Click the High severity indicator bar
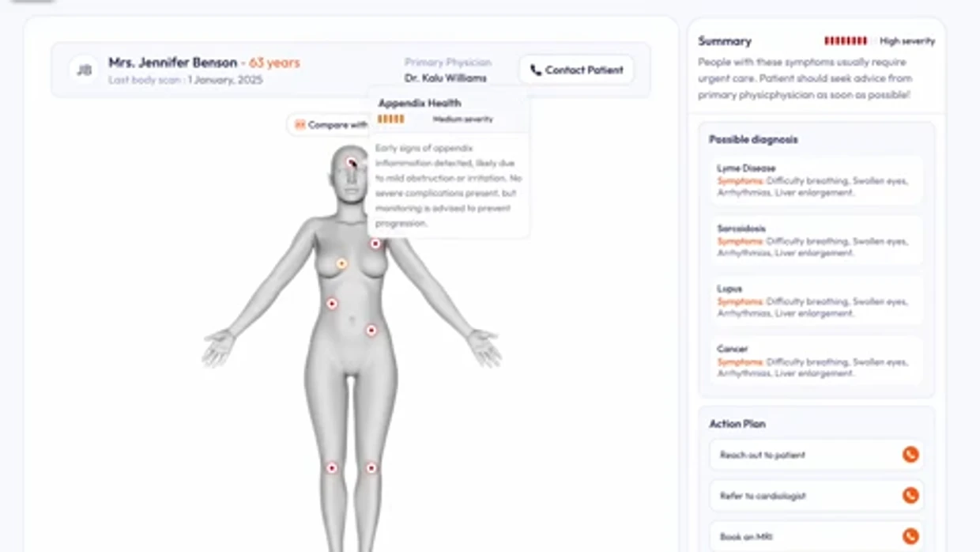Screen dimensions: 980x552 point(846,41)
